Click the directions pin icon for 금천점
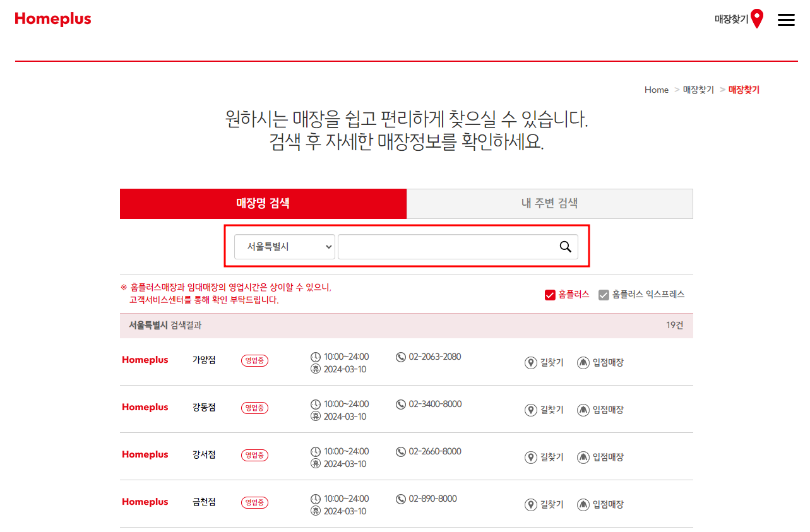This screenshot has height=532, width=810. [531, 505]
